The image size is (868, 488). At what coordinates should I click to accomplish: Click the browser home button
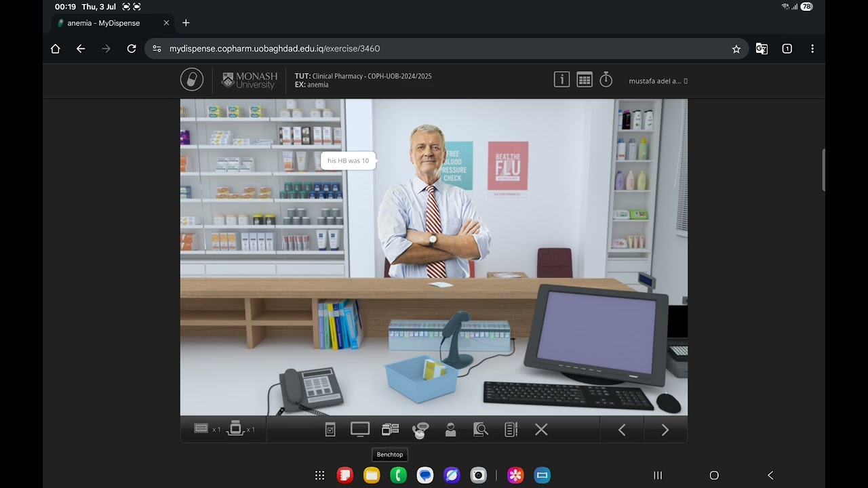pyautogui.click(x=56, y=49)
